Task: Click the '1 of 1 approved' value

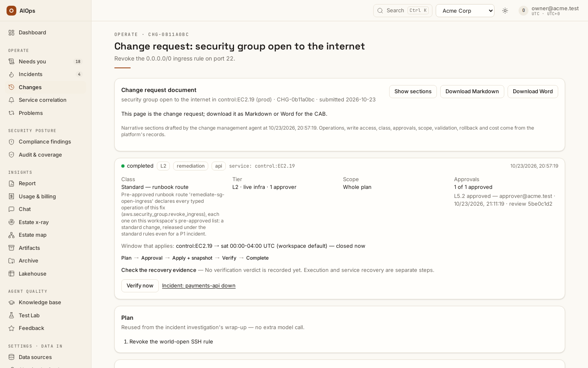Action: coord(473,187)
